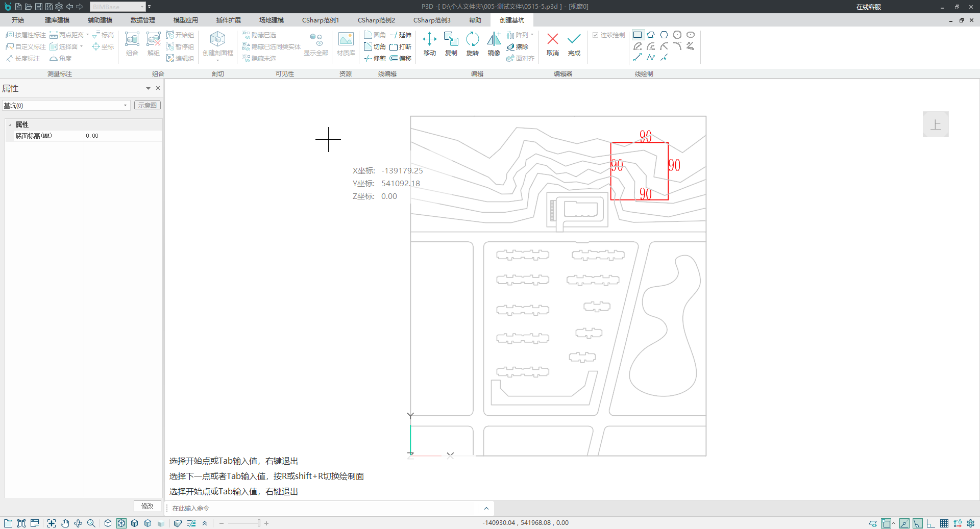This screenshot has width=980, height=529.
Task: Collapse the 属性 tree section
Action: coord(10,125)
